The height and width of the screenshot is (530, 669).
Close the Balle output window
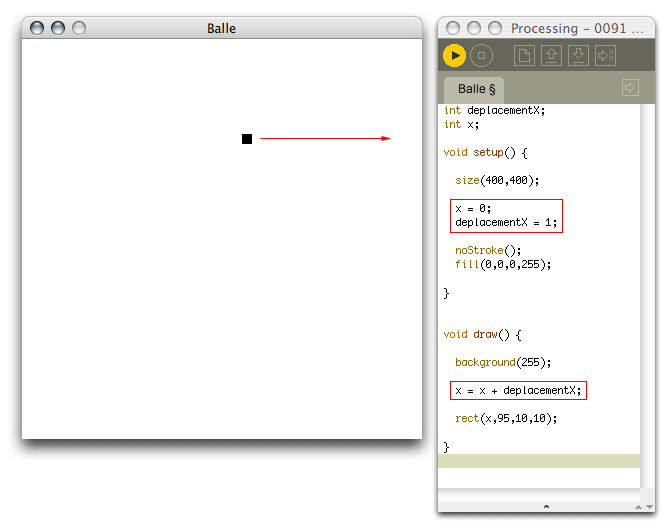pyautogui.click(x=37, y=28)
